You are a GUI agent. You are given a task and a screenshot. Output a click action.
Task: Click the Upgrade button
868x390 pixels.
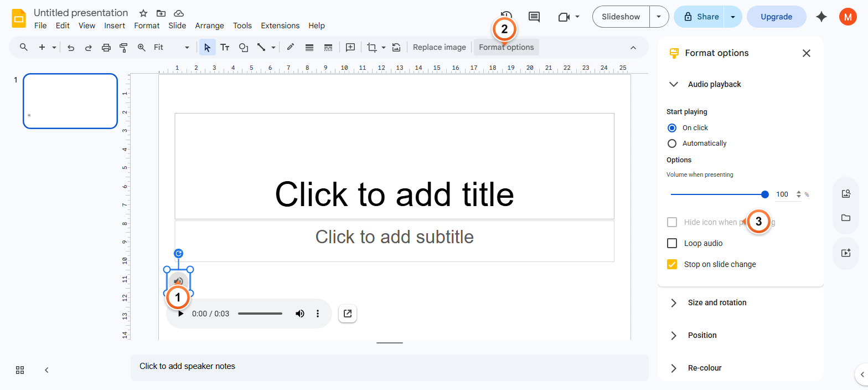click(x=776, y=17)
